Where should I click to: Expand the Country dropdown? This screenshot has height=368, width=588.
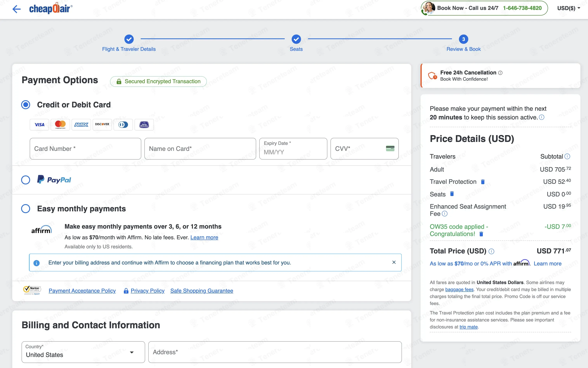pos(132,352)
